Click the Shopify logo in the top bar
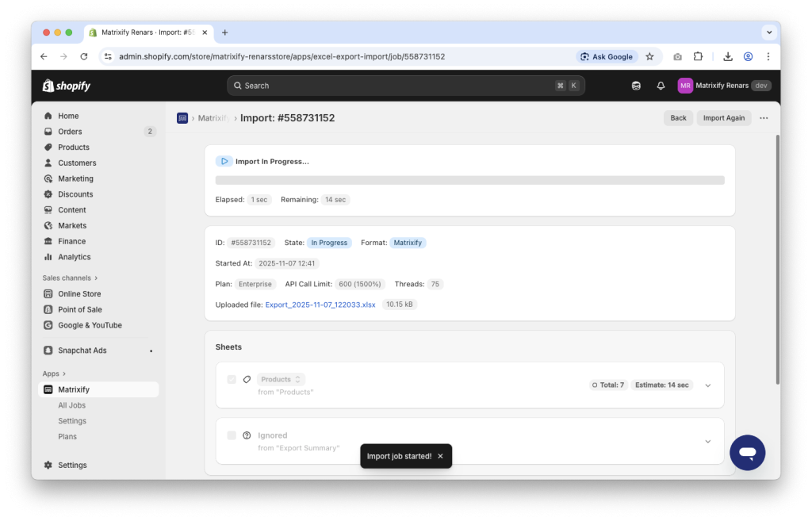The width and height of the screenshot is (812, 521). (x=67, y=85)
